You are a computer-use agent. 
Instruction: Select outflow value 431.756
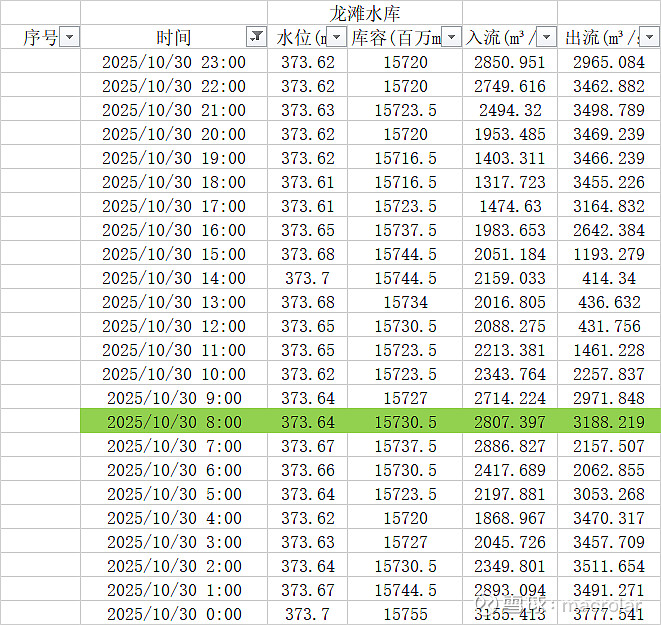pos(609,326)
